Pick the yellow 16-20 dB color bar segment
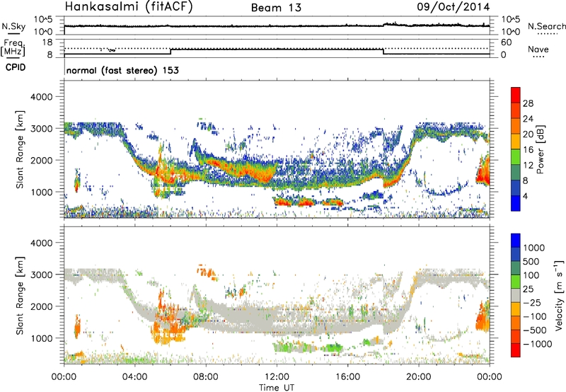The height and width of the screenshot is (392, 566). [516, 141]
